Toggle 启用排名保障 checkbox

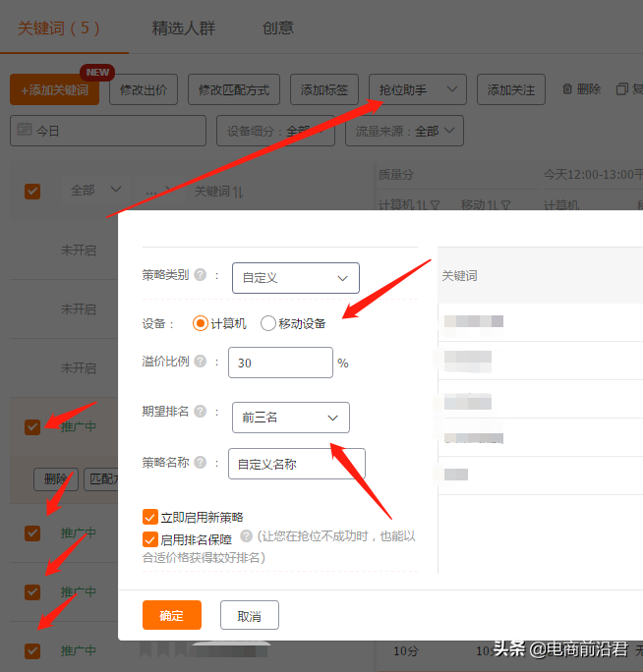(x=150, y=539)
